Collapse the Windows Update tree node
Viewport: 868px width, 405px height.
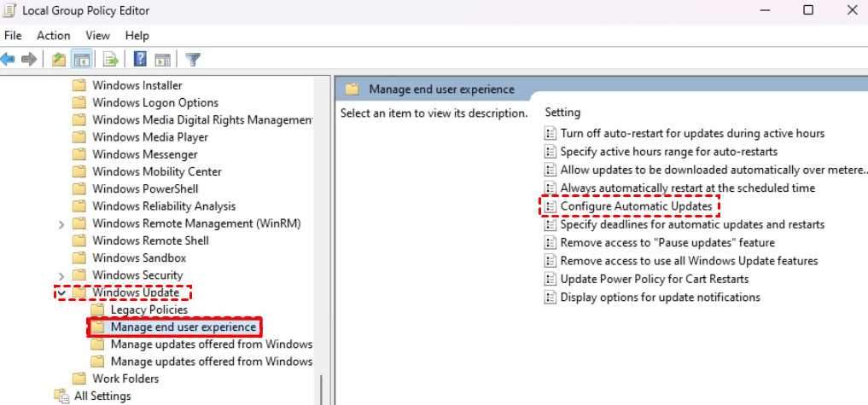(61, 292)
